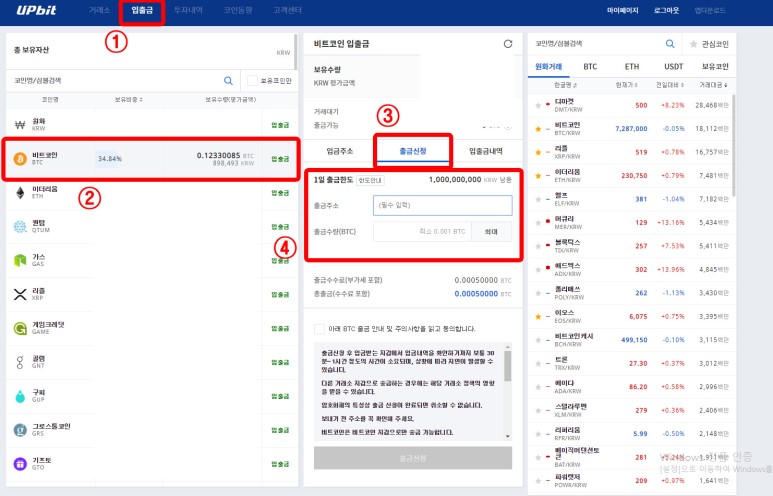Click search icon in right market panel

pos(669,44)
